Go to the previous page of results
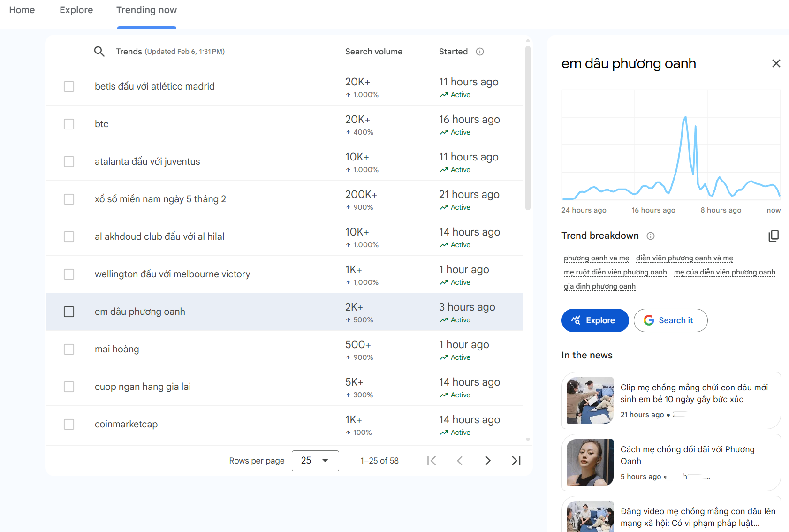 pyautogui.click(x=460, y=461)
